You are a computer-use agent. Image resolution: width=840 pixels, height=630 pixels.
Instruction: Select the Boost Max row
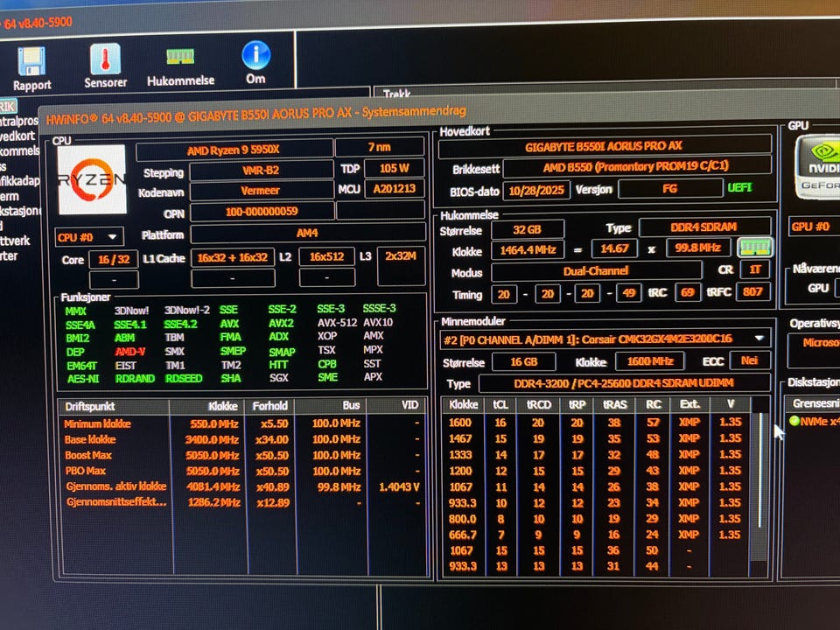pos(242,455)
